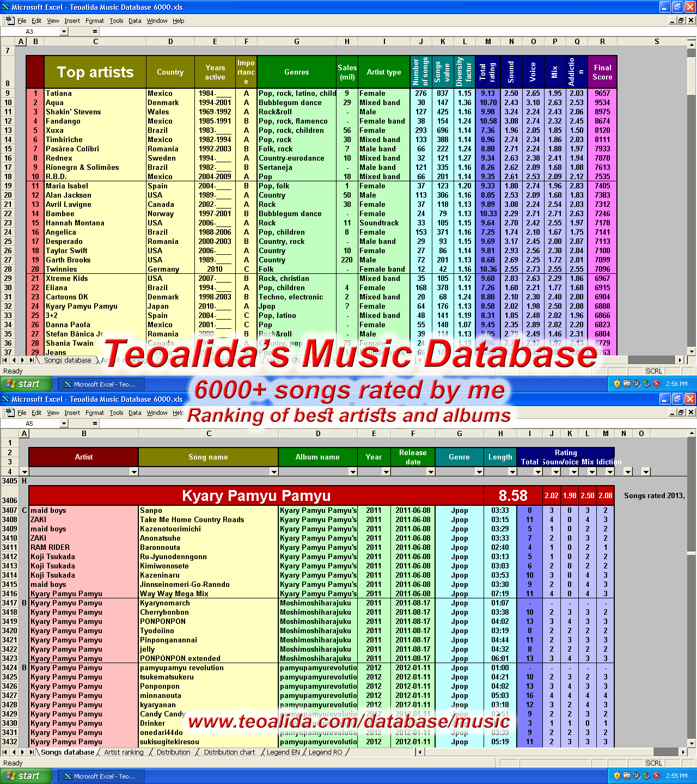
Task: Click red shield tray icon beside 2:55 PM clock
Action: (x=656, y=776)
